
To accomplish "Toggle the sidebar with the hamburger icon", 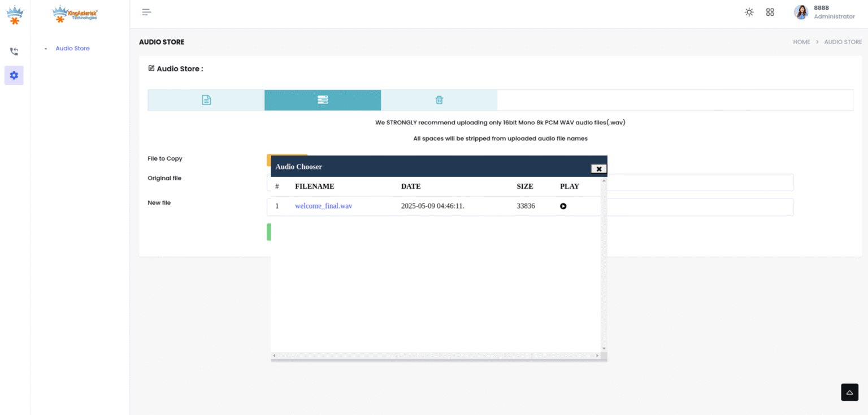I will [x=146, y=11].
